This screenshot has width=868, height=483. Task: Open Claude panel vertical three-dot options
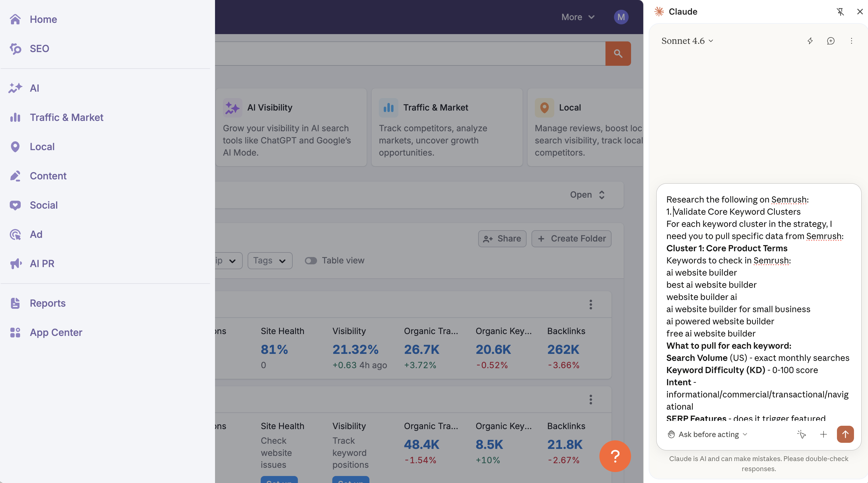[x=851, y=41]
